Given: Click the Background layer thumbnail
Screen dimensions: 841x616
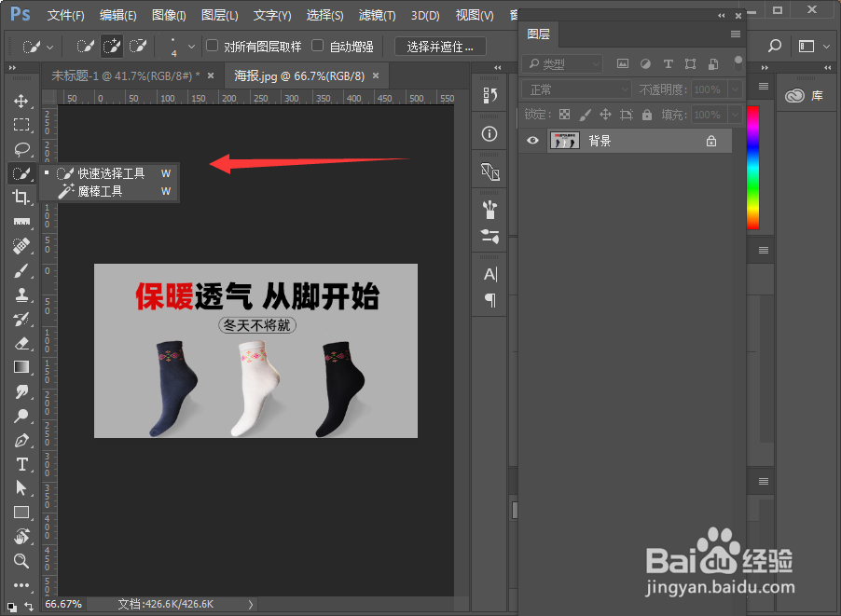Looking at the screenshot, I should [x=564, y=141].
